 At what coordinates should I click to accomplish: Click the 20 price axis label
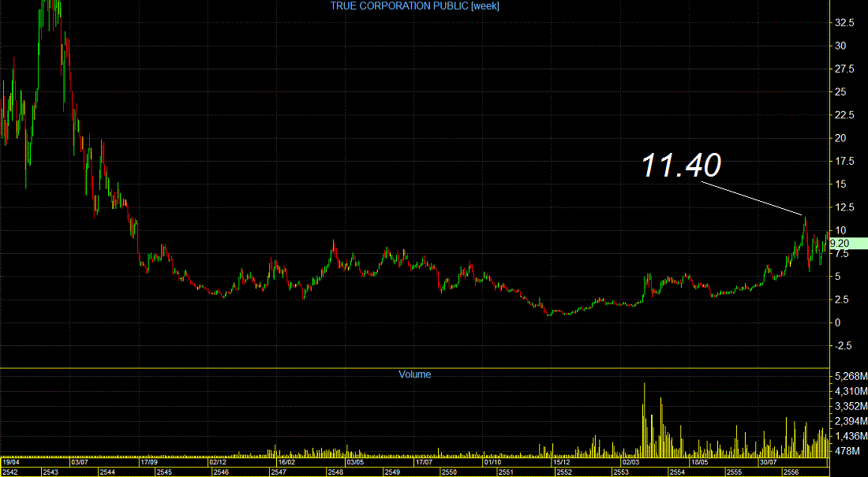(x=840, y=138)
